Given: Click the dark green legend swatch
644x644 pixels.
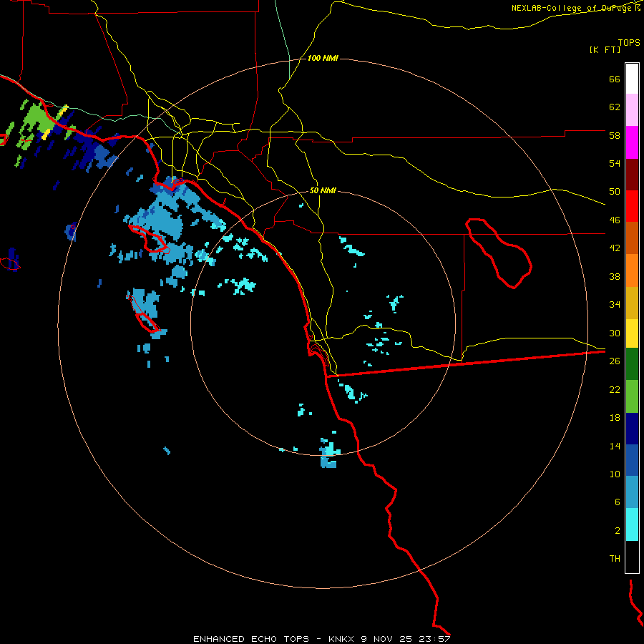Looking at the screenshot, I should tap(632, 364).
